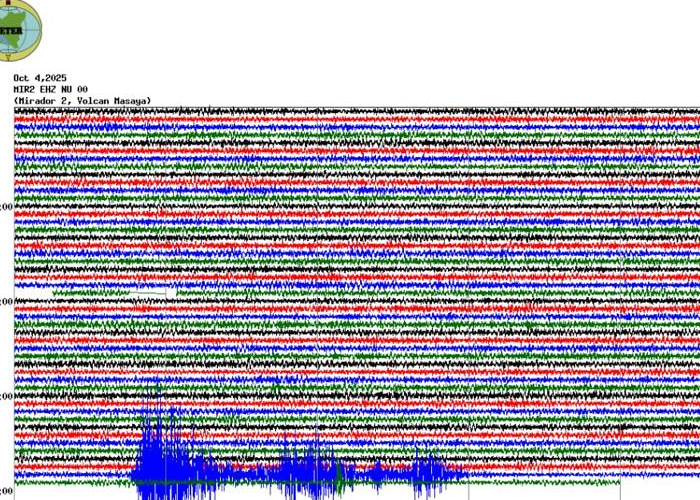
Task: Click the third hour label on left axis
Action: [x=6, y=397]
